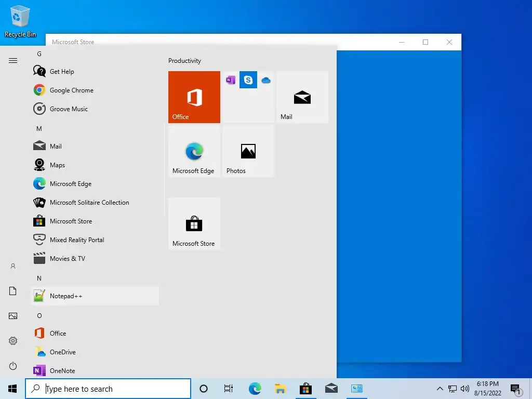
Task: Open network status tray icon
Action: click(453, 389)
